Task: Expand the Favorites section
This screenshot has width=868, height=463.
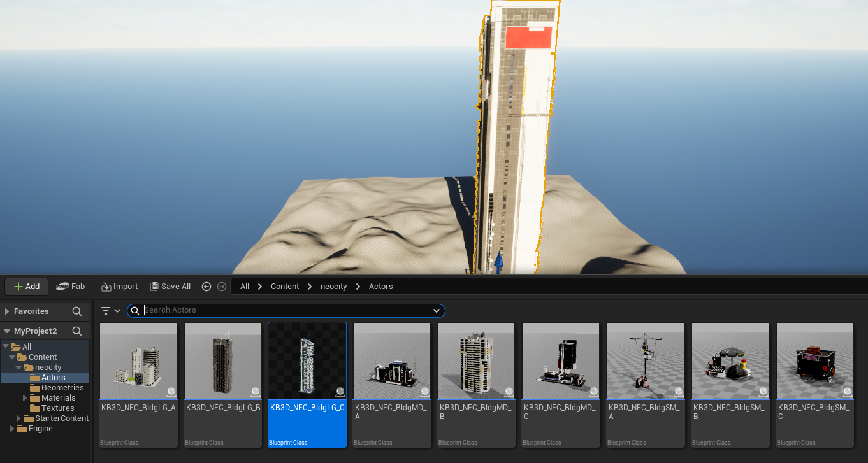Action: click(x=7, y=311)
